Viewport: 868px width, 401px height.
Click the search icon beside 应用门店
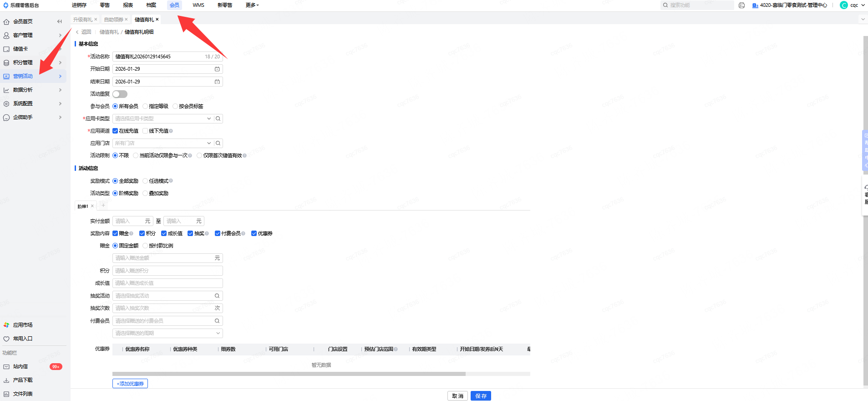coord(218,143)
